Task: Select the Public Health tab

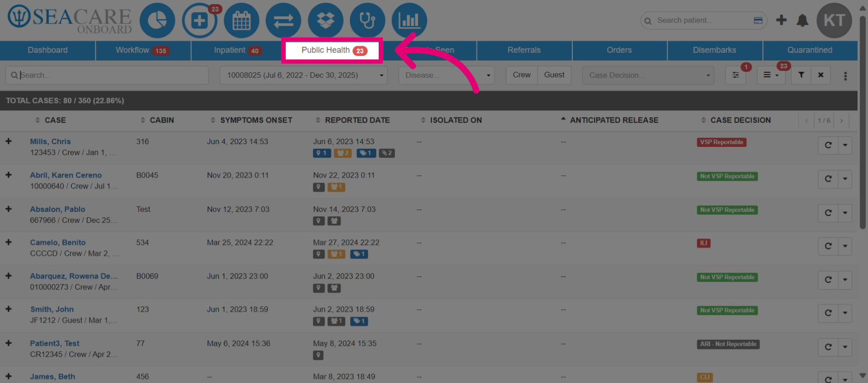Action: tap(333, 50)
